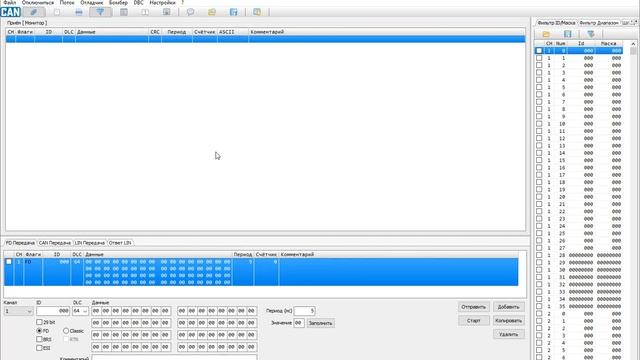Click into the Значение input field

tap(299, 323)
